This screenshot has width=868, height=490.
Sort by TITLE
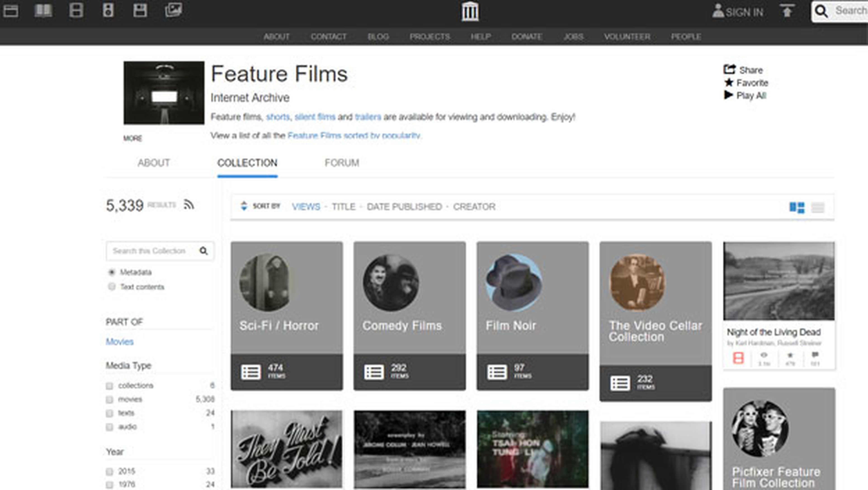tap(344, 206)
